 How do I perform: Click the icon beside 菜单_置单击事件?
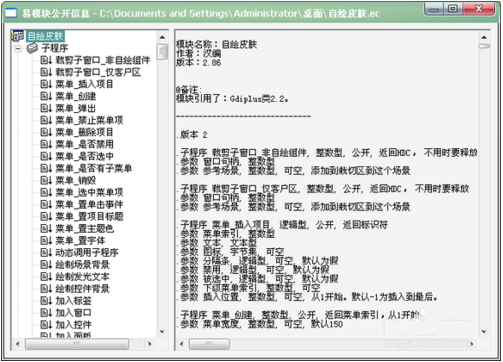tap(46, 204)
